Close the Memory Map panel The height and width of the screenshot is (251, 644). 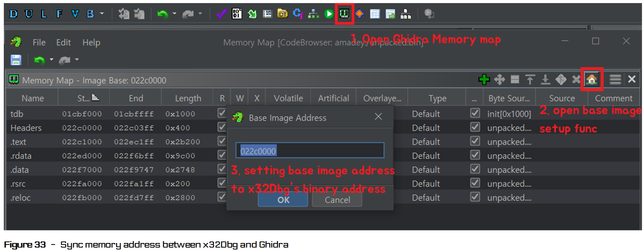click(632, 79)
